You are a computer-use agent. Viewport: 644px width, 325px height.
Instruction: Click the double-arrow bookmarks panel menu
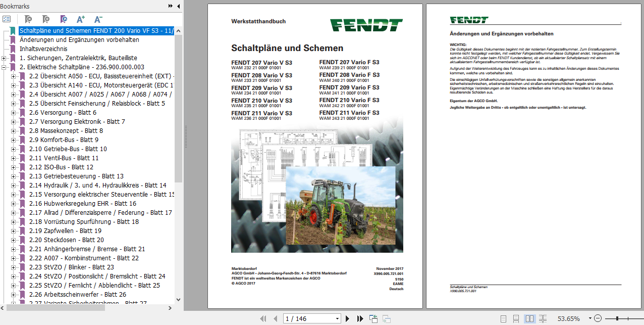171,6
